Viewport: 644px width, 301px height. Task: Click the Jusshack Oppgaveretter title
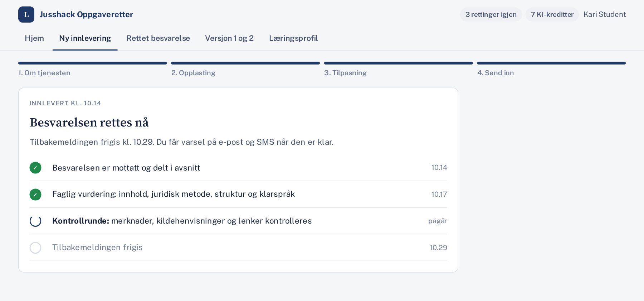(86, 14)
